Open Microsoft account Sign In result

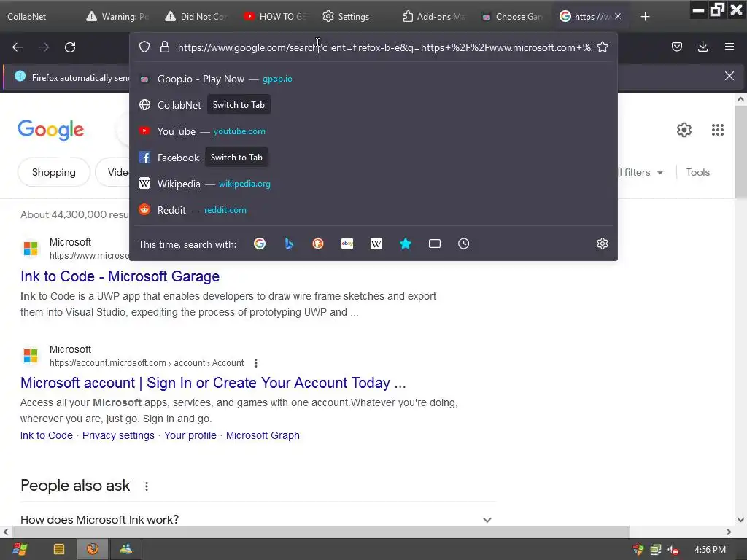tap(213, 383)
